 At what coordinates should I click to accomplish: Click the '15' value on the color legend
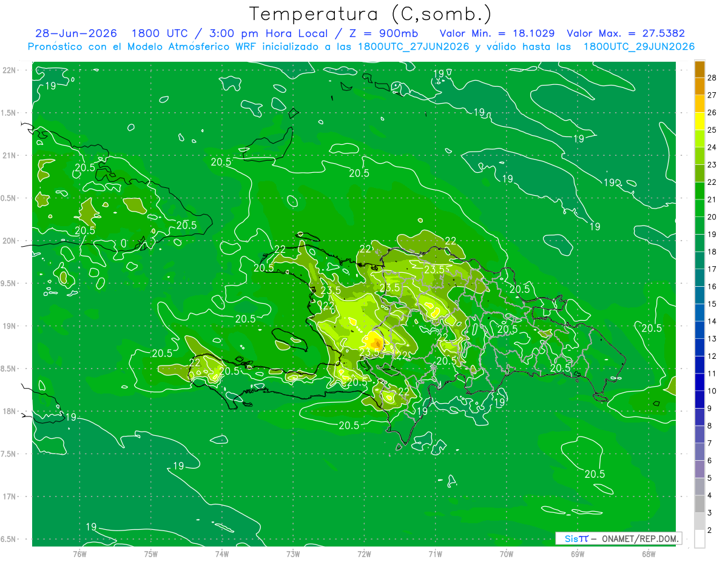[713, 304]
